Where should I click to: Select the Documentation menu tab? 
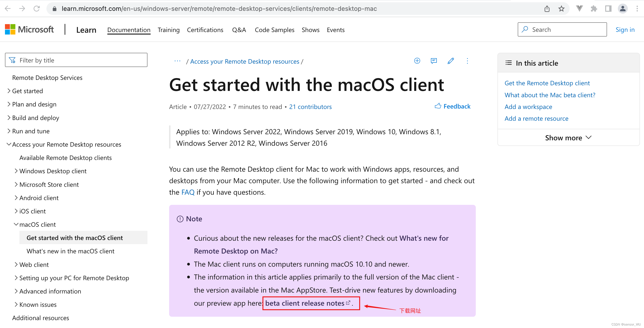point(129,30)
